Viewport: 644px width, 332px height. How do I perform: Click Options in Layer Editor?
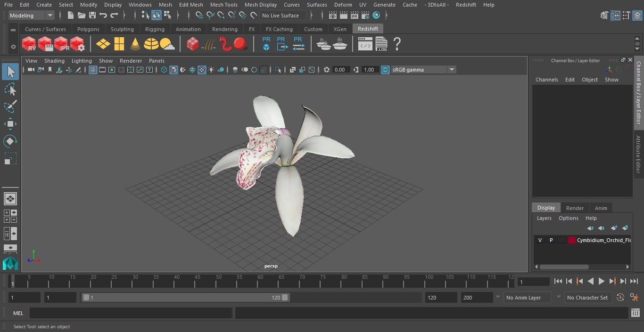pos(568,218)
